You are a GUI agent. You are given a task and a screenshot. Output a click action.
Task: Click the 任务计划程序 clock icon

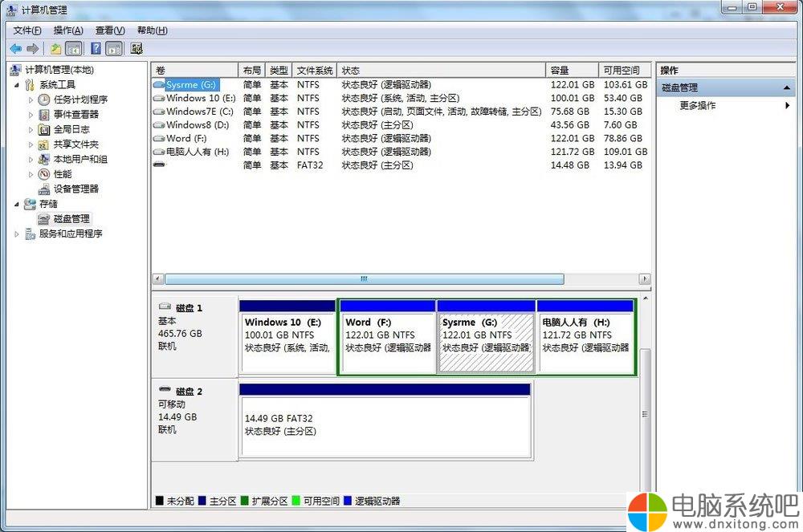click(x=44, y=99)
